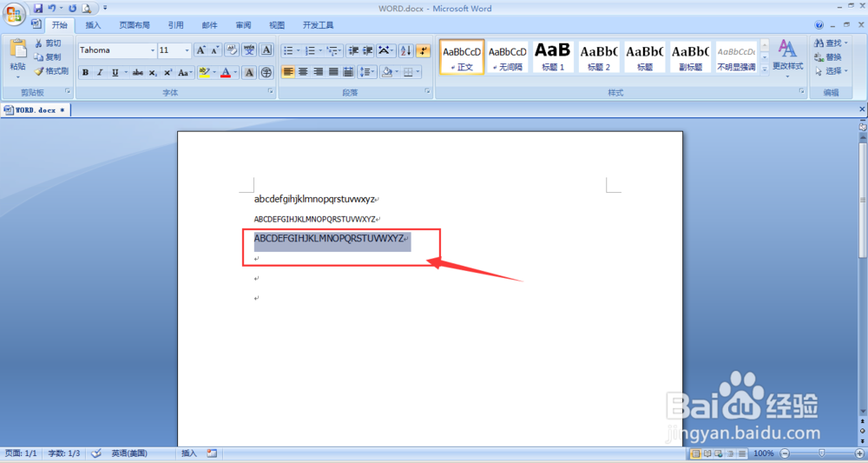Toggle italic formatting
The image size is (868, 463).
point(100,73)
